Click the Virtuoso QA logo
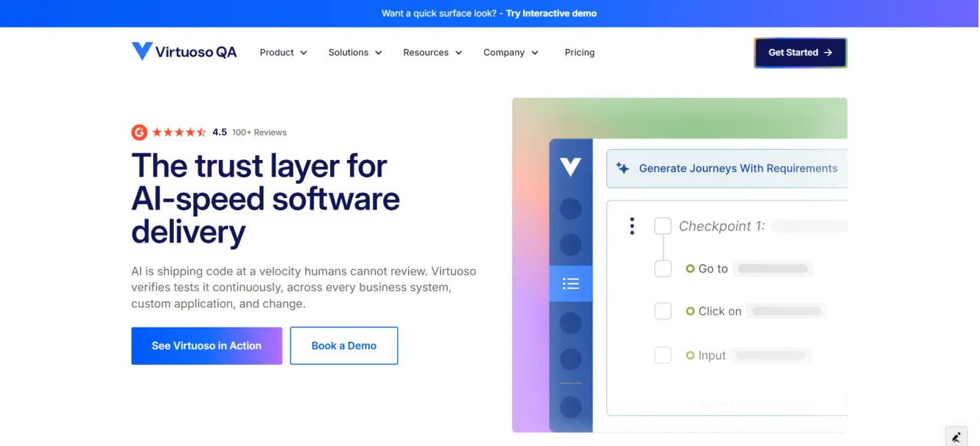The height and width of the screenshot is (446, 980). tap(184, 52)
